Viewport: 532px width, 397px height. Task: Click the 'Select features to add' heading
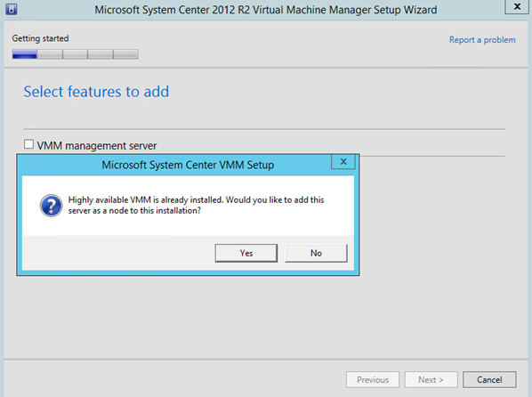[96, 92]
